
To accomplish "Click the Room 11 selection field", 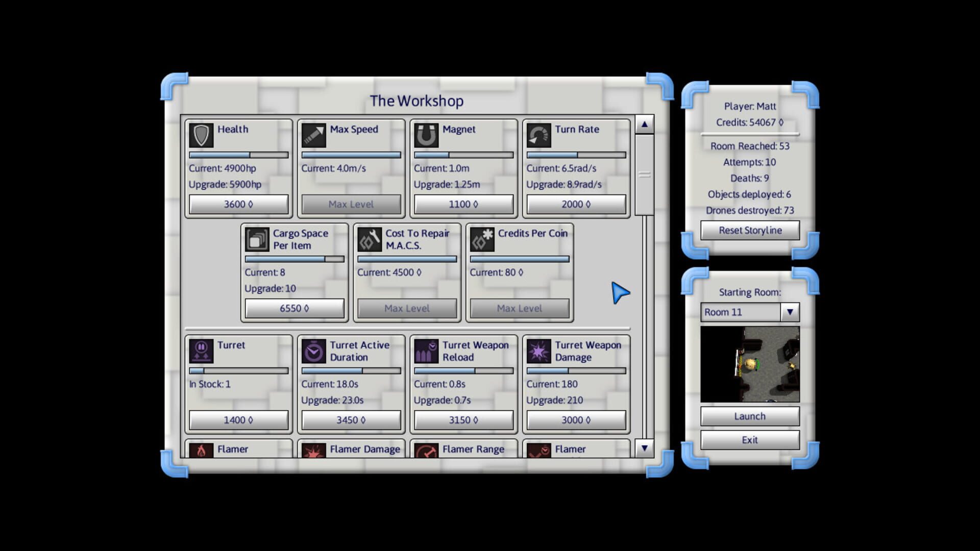I will 740,312.
